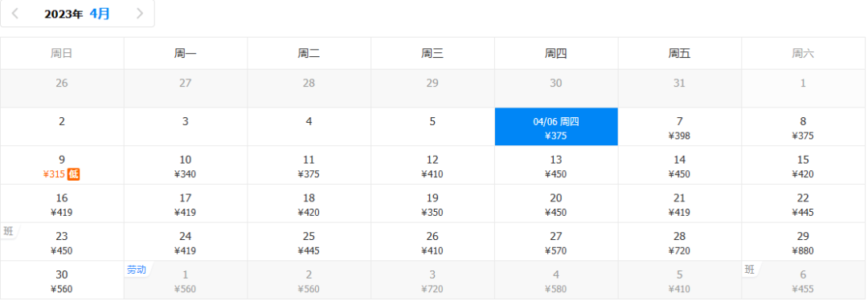
Task: Select April 30 priced ¥560
Action: pos(62,279)
